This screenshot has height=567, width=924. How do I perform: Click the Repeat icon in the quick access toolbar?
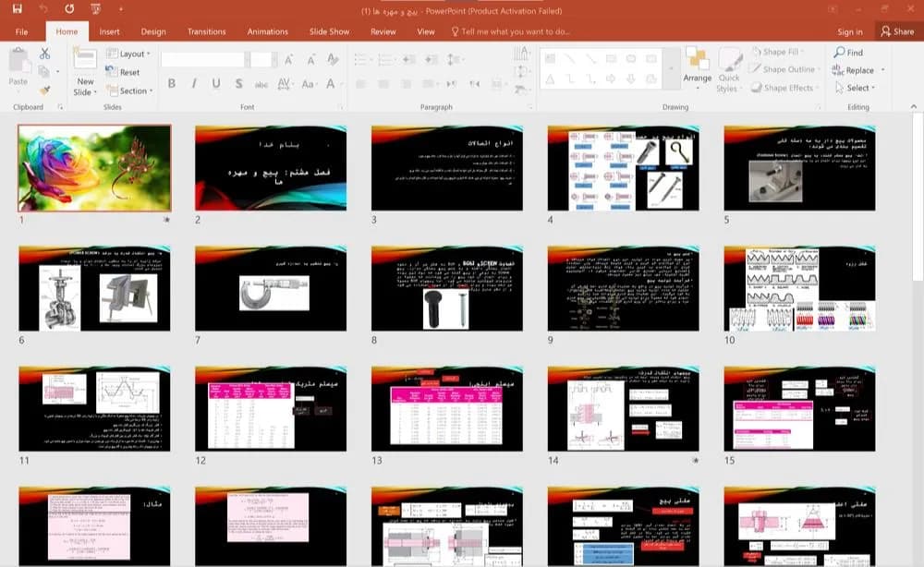click(x=69, y=9)
